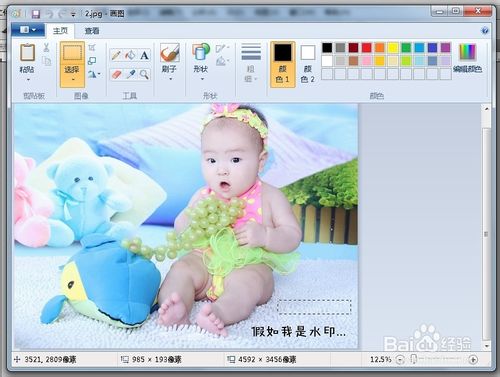
Task: Open the shape Fill dropdown
Action: pyautogui.click(x=222, y=61)
